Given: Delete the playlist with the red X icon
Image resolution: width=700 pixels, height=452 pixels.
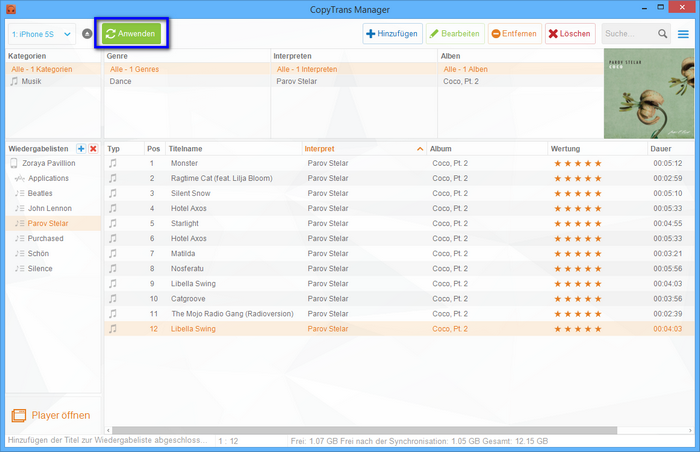Looking at the screenshot, I should click(x=93, y=148).
